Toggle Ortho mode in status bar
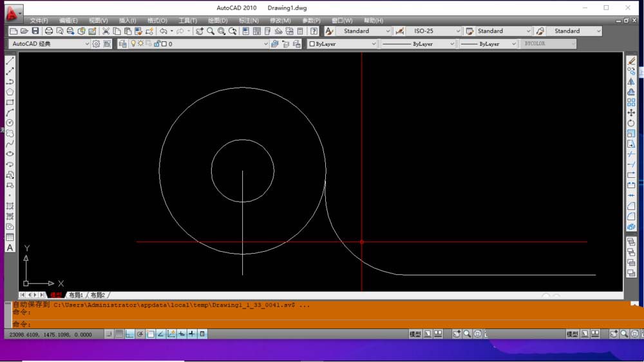Screen dimensions: 644x362 pyautogui.click(x=130, y=334)
